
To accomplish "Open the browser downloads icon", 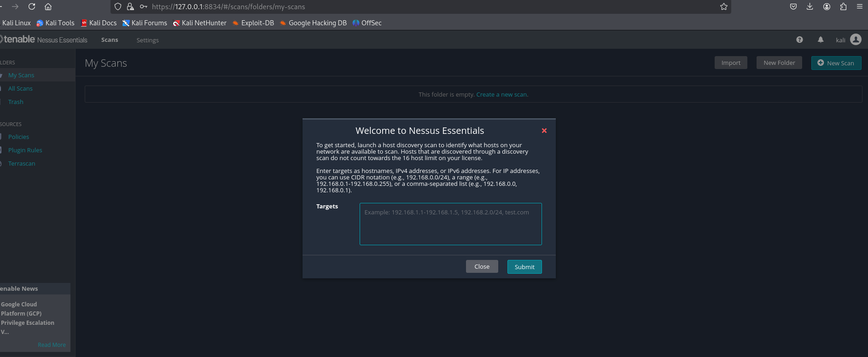I will coord(810,6).
